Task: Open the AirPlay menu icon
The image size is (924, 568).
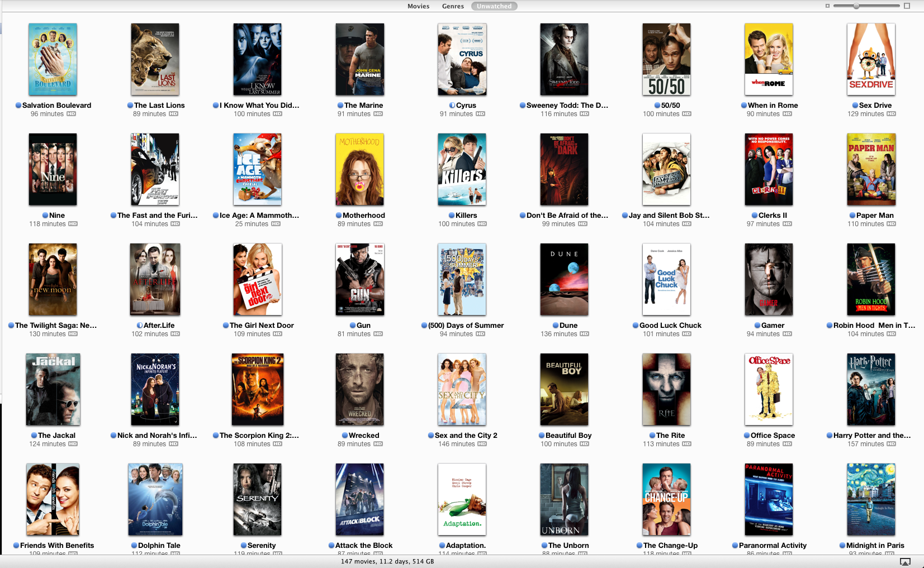Action: (x=905, y=561)
